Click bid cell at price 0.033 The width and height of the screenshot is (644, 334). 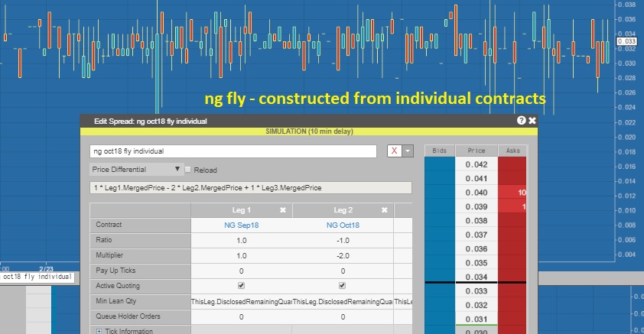click(440, 291)
